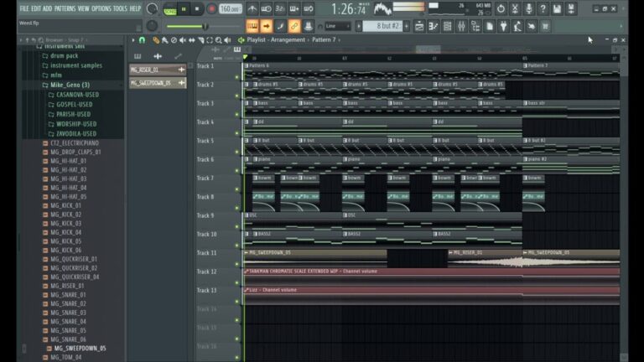644x362 pixels.
Task: Open the plugin picker plug icon
Action: pos(503,26)
